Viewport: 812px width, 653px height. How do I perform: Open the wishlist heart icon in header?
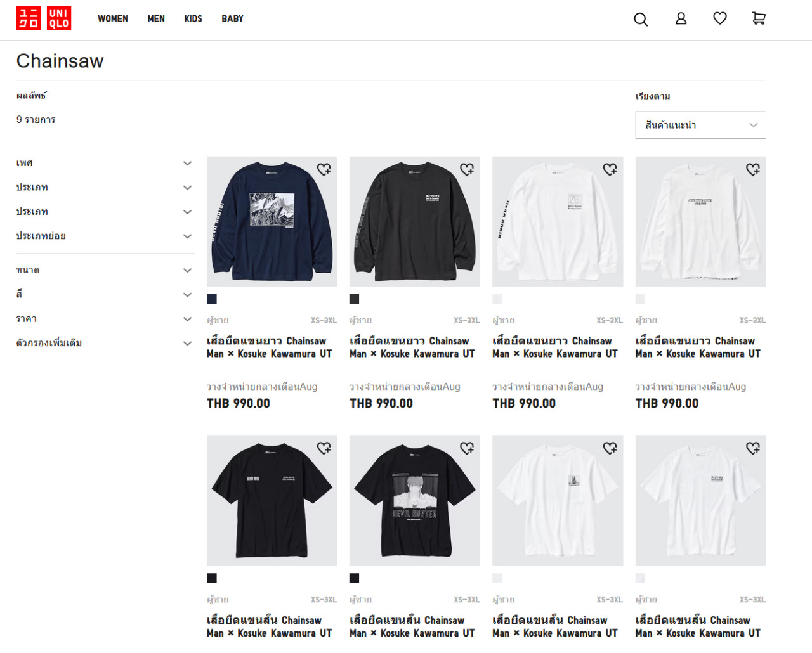(719, 18)
